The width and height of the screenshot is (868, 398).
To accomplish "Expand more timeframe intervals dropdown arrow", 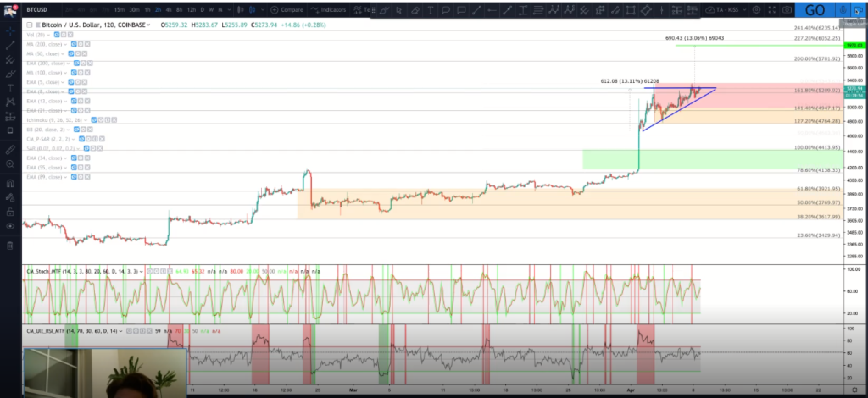I will tap(227, 10).
